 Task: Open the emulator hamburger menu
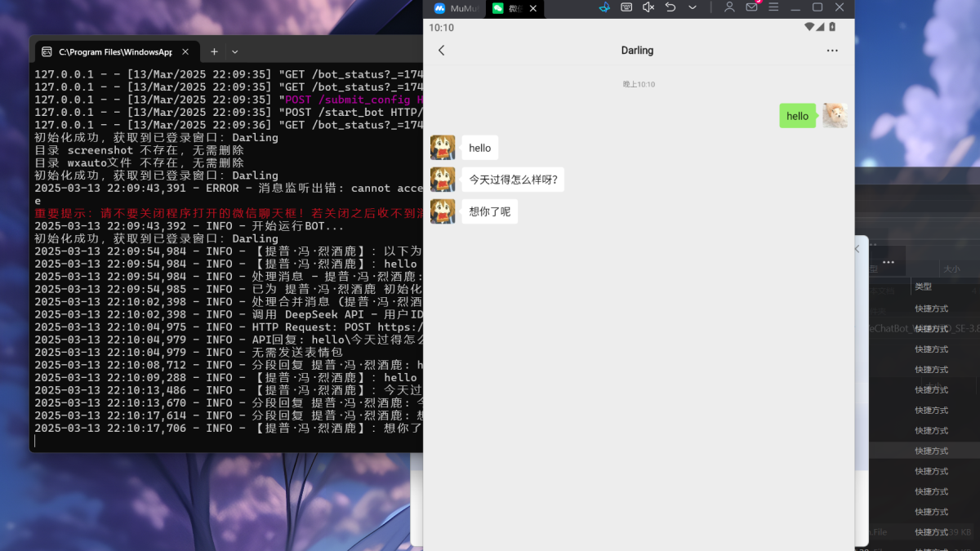(x=773, y=7)
